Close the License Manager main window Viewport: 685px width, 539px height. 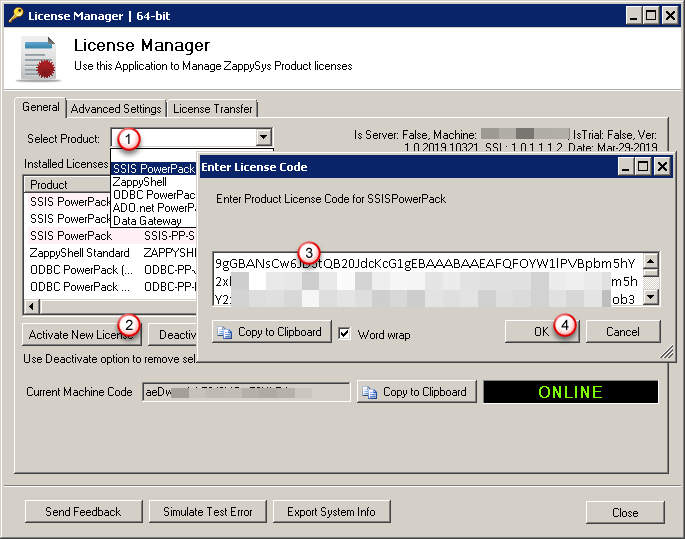pos(670,16)
